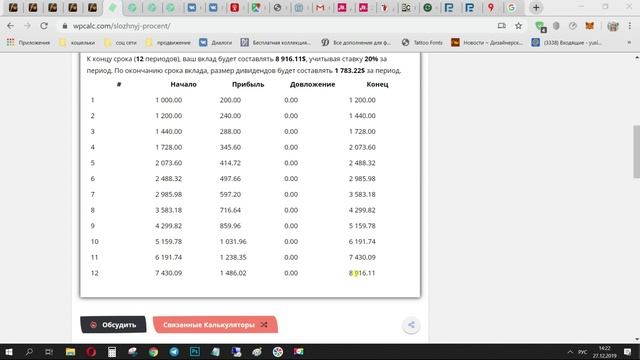Open the соц сети bookmarks folder
This screenshot has height=360, width=640.
coord(120,42)
